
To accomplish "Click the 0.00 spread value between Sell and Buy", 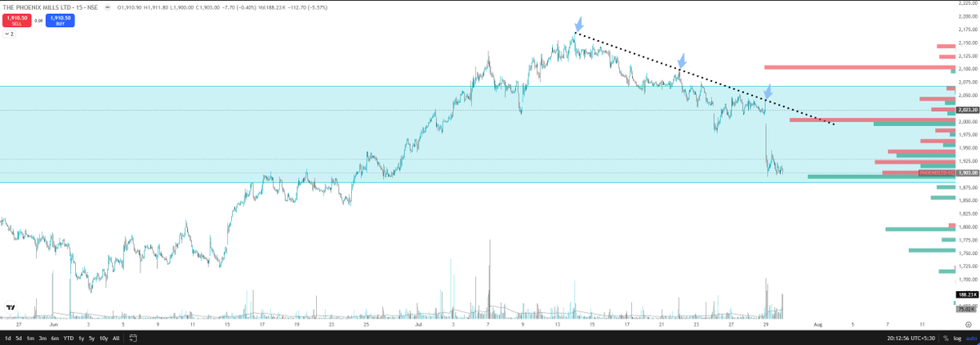I will (x=38, y=20).
